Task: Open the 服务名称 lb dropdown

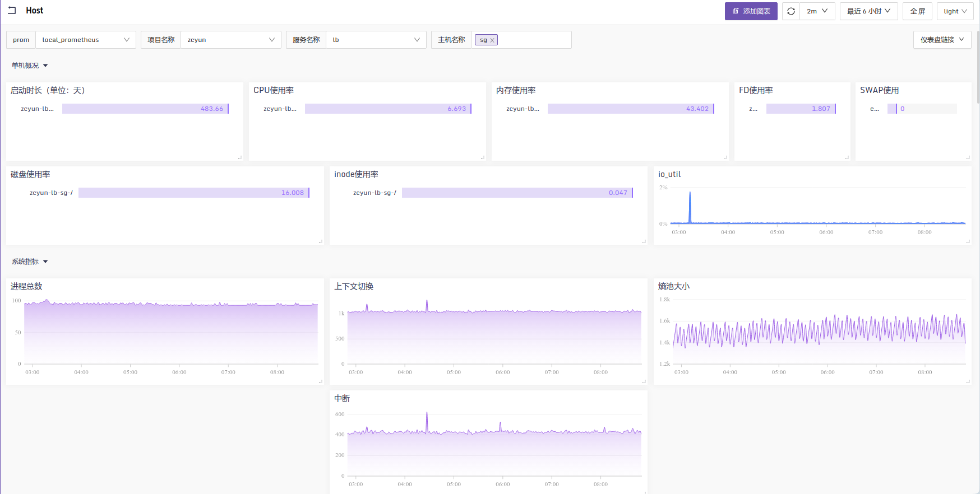Action: click(376, 40)
